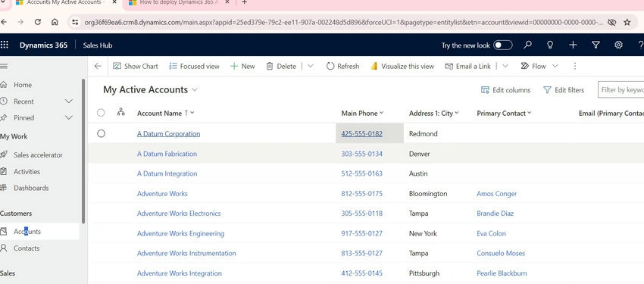Viewport: 644px width, 284px height.
Task: Click Email a Link command
Action: tap(467, 66)
